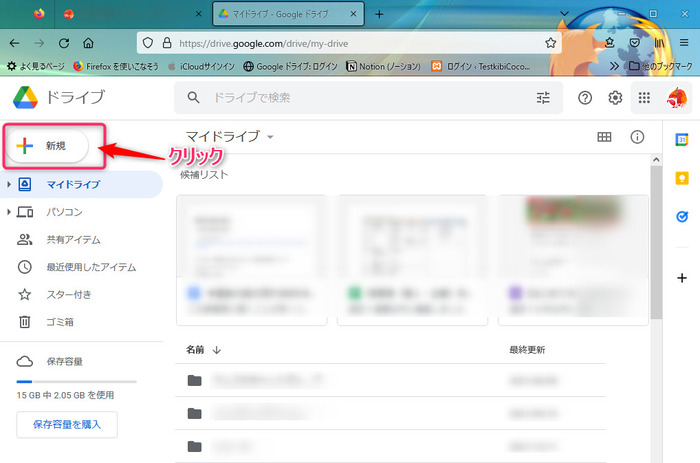Open Google Keep side panel icon
The image size is (700, 463).
pyautogui.click(x=682, y=178)
